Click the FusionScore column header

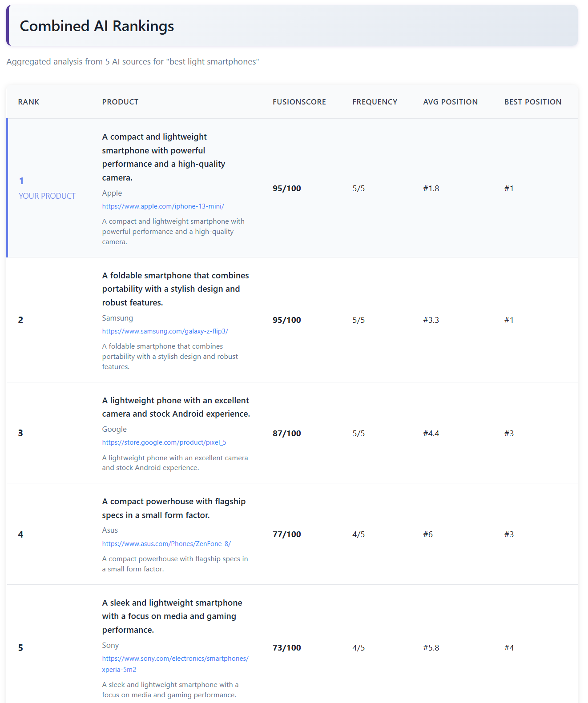[x=299, y=102]
